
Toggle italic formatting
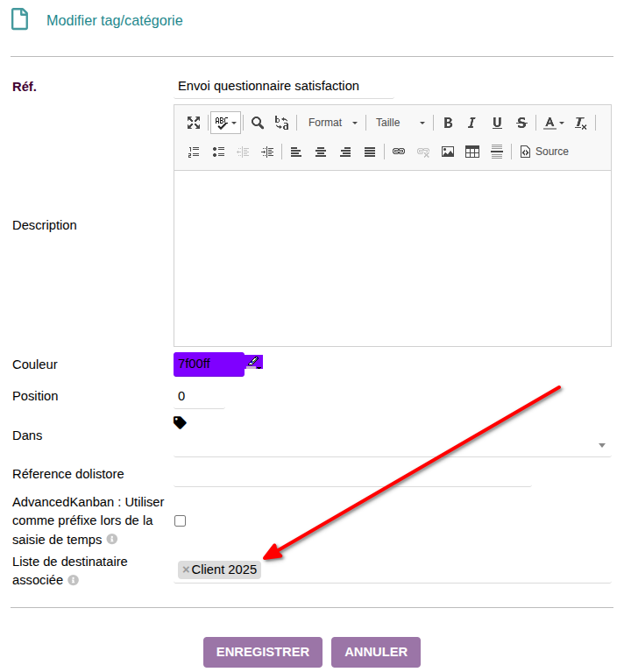pos(472,123)
